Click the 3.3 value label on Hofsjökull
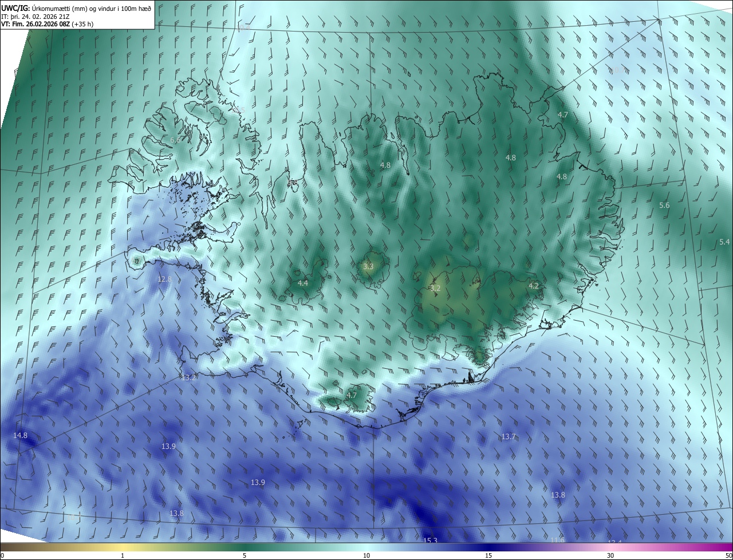The width and height of the screenshot is (733, 560). coord(368,267)
